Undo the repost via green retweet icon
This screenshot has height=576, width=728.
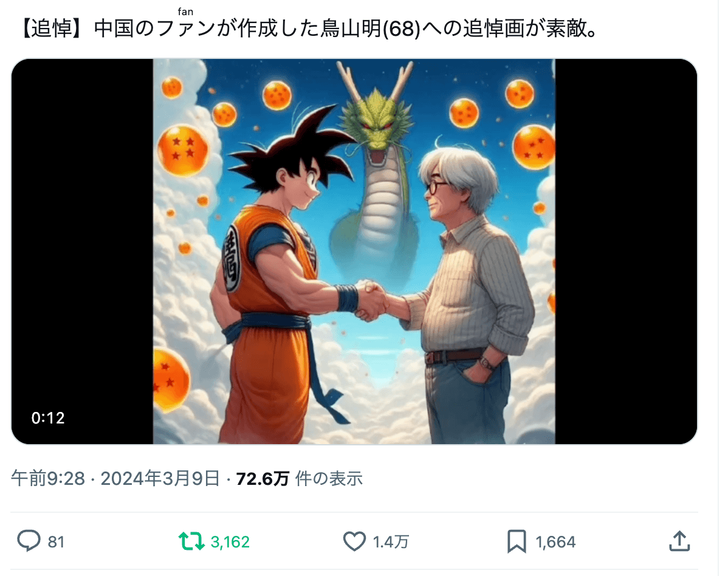[x=191, y=541]
